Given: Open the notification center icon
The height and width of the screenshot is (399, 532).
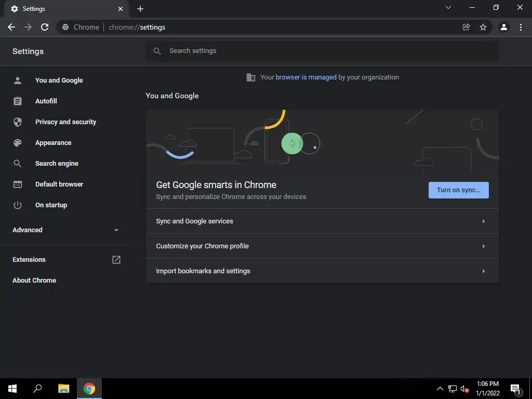Looking at the screenshot, I should pyautogui.click(x=515, y=389).
